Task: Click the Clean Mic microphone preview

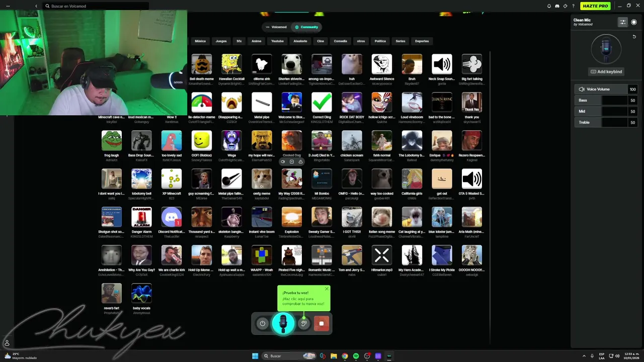Action: click(606, 49)
